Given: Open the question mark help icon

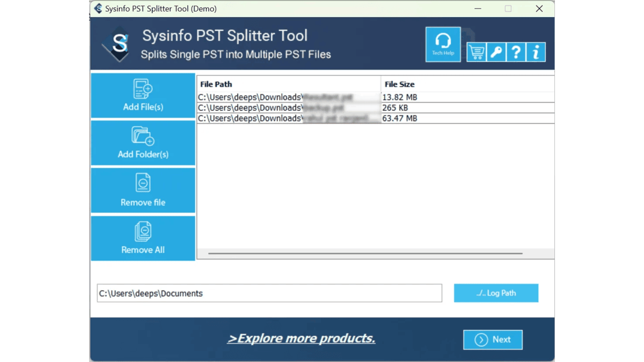Looking at the screenshot, I should (x=516, y=52).
